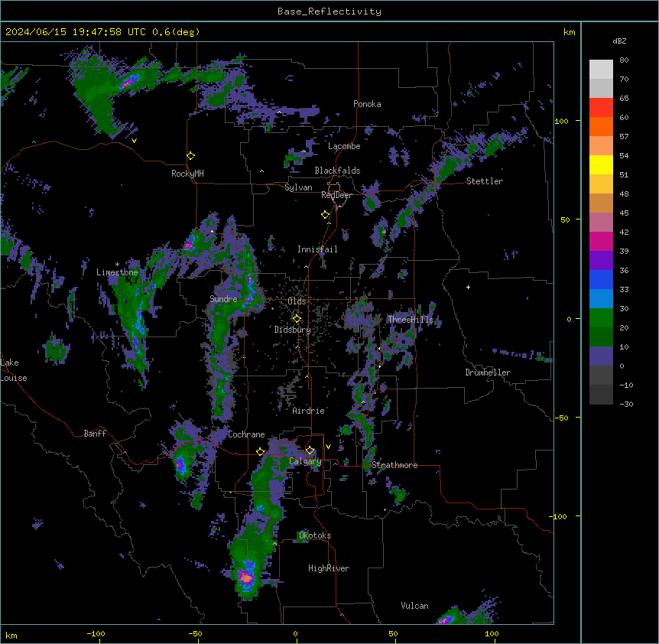This screenshot has height=644, width=659.
Task: Select the Airdrie label
Action: [309, 411]
